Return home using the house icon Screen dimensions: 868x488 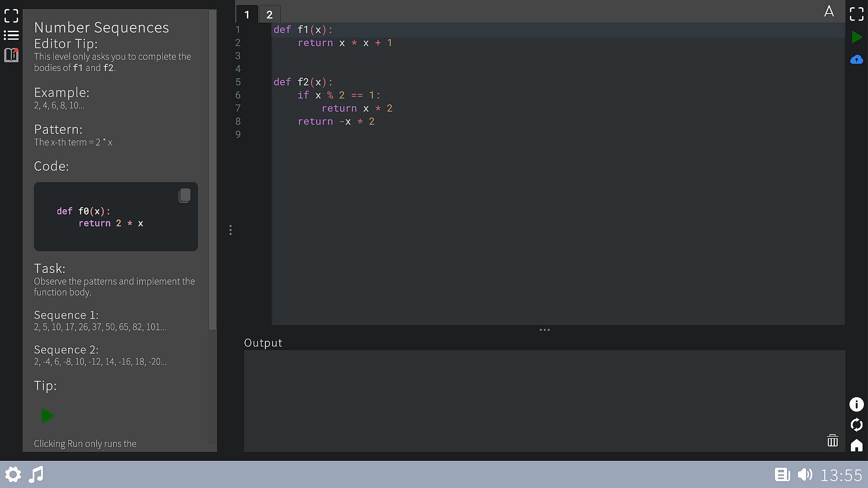857,446
